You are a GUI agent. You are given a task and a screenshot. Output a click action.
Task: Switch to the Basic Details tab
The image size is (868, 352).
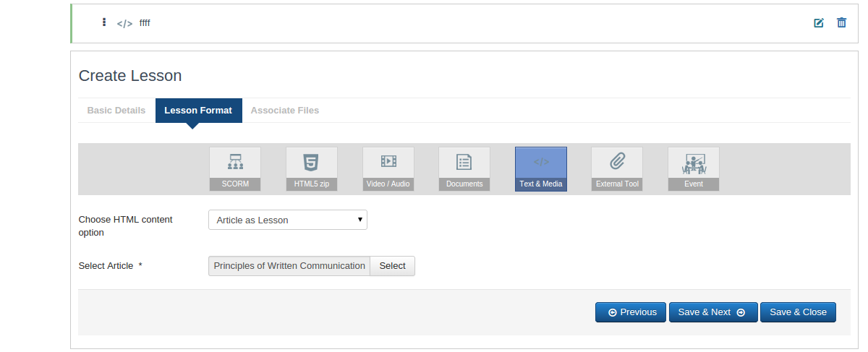[116, 111]
